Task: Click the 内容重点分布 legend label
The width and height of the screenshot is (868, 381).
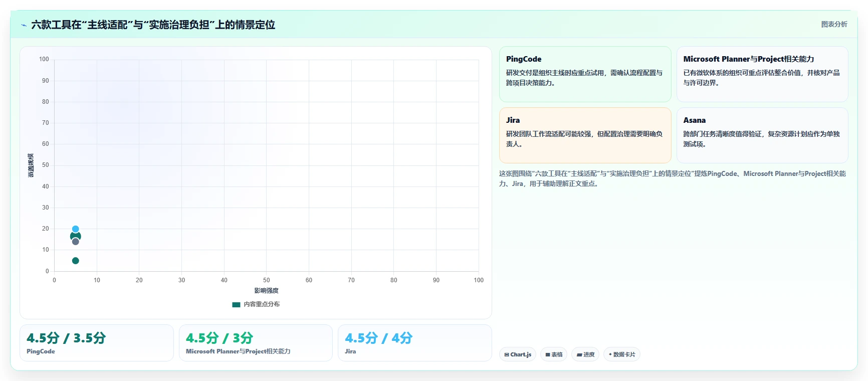Action: coord(262,304)
